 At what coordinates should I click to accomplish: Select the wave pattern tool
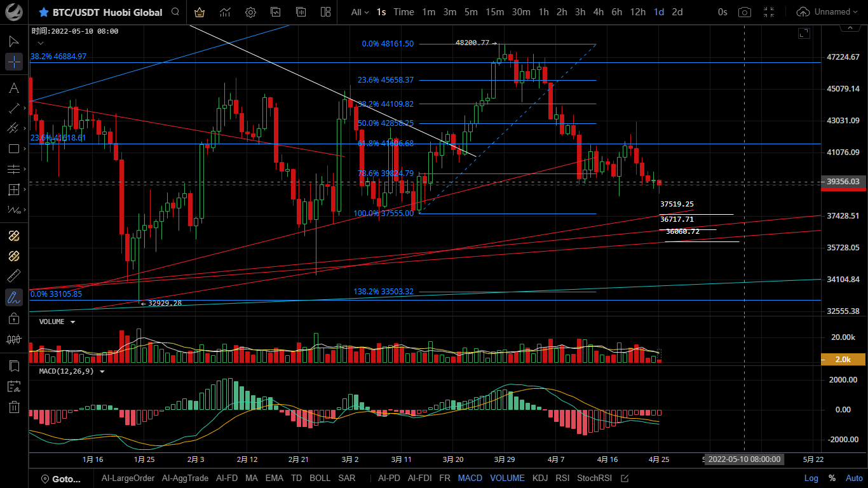point(14,210)
